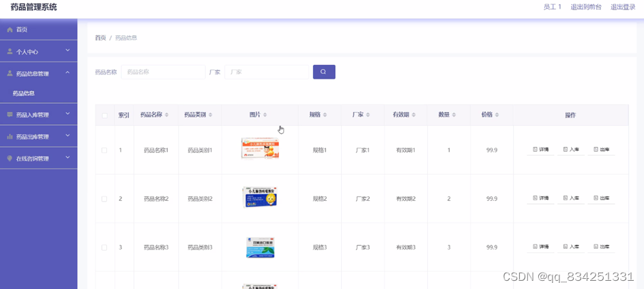Expand the 药品出库管理 menu chevron
The height and width of the screenshot is (289, 644).
coord(68,135)
